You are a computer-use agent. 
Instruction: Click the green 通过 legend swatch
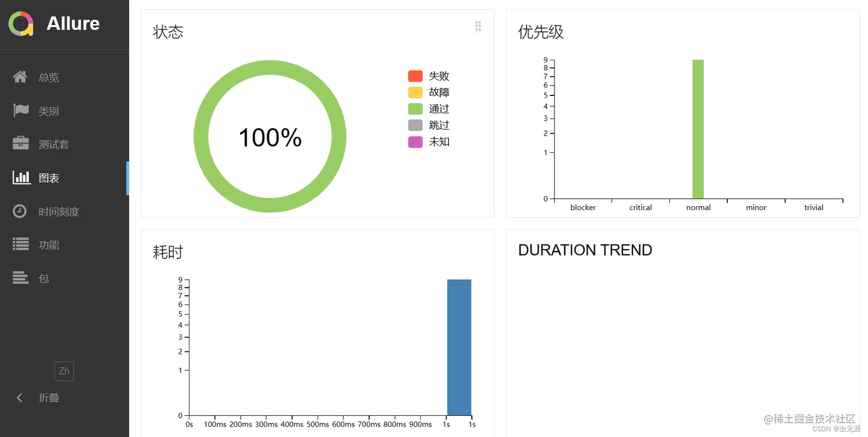415,109
